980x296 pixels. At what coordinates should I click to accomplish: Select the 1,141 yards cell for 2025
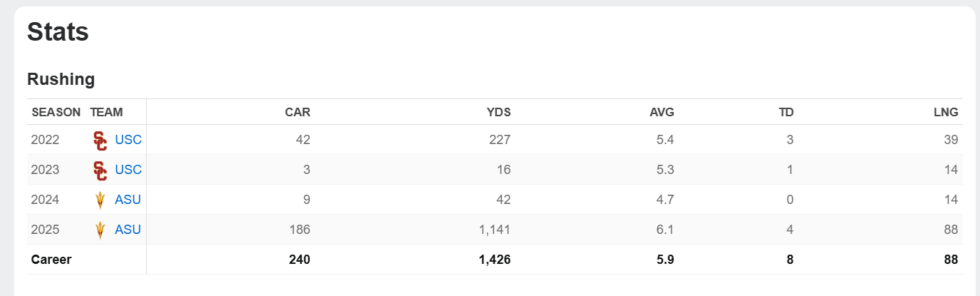click(494, 230)
